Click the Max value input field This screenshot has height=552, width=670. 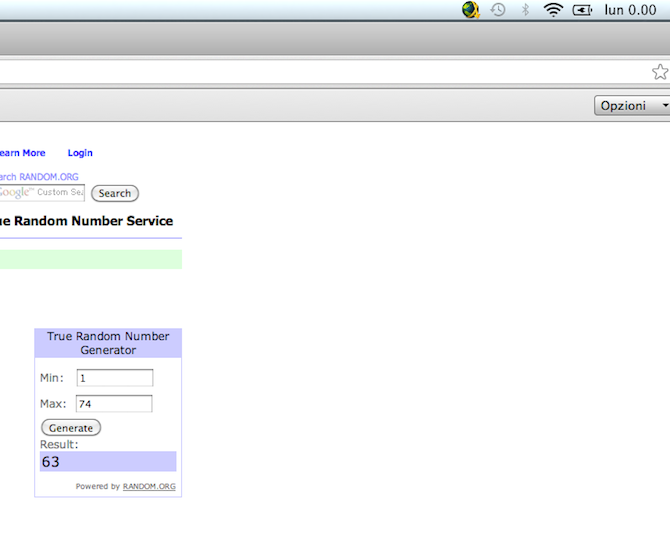pos(114,404)
